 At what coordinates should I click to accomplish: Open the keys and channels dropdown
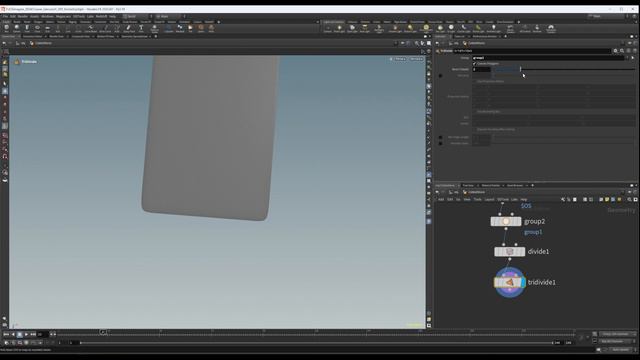(x=617, y=334)
